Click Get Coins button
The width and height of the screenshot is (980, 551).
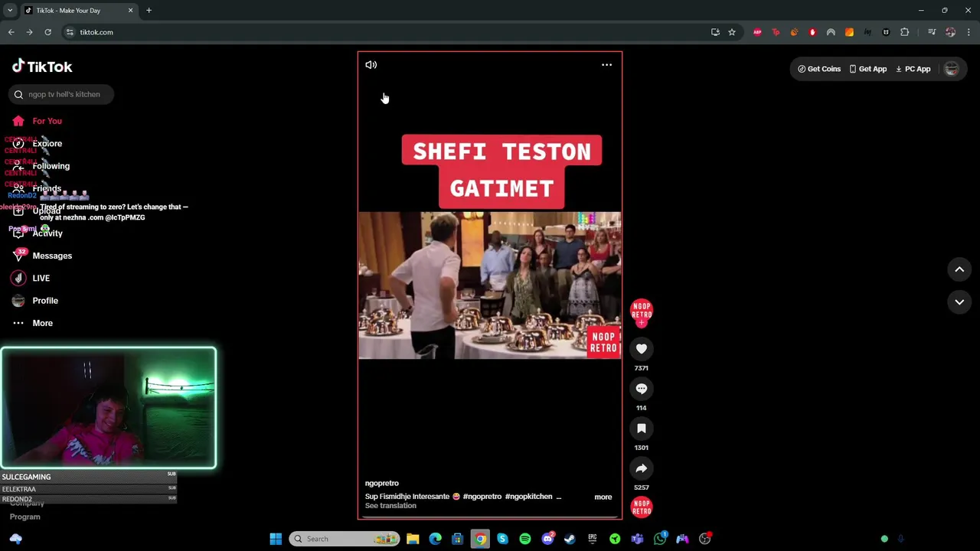tap(819, 69)
